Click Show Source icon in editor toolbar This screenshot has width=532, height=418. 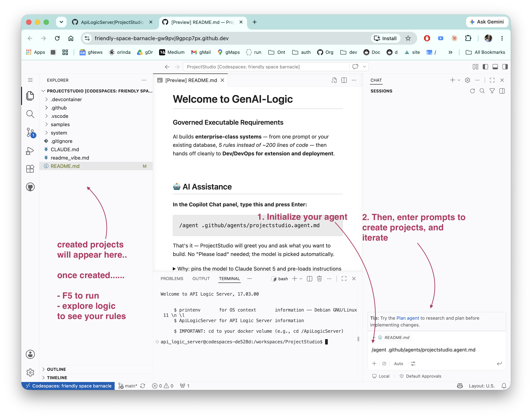334,80
